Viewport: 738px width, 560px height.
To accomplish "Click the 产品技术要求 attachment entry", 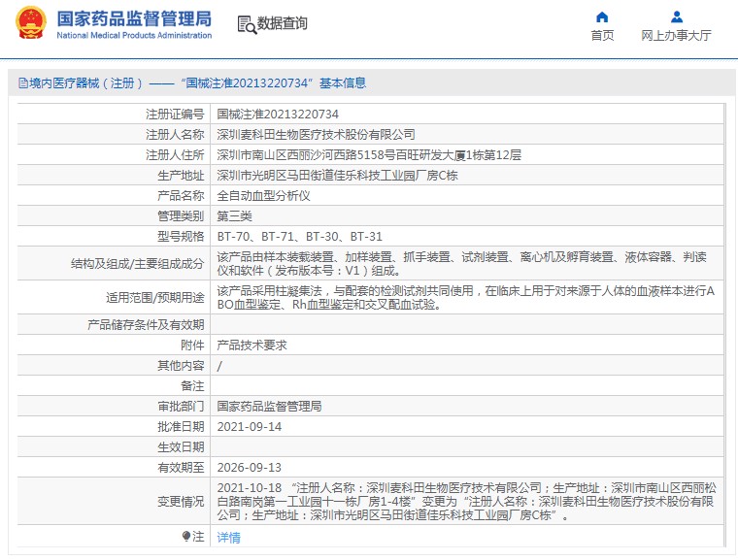I will point(252,345).
